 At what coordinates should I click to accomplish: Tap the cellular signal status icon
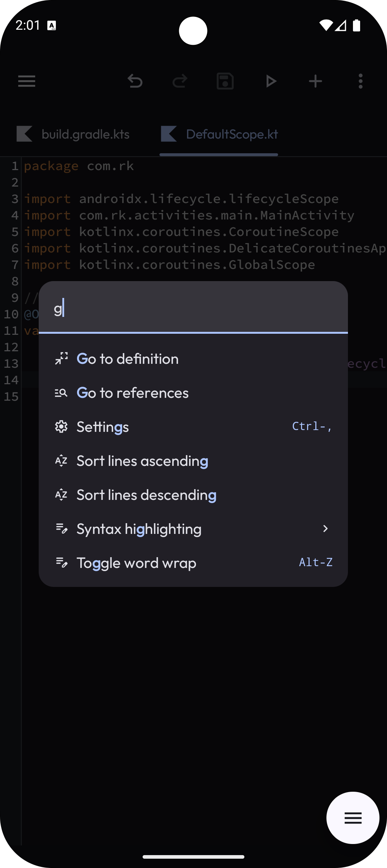[x=340, y=25]
